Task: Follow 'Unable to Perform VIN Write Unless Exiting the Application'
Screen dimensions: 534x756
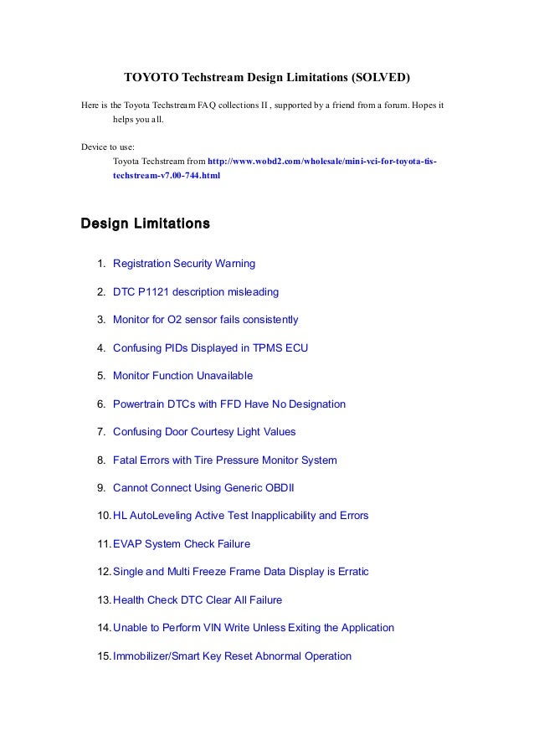Action: pos(254,627)
